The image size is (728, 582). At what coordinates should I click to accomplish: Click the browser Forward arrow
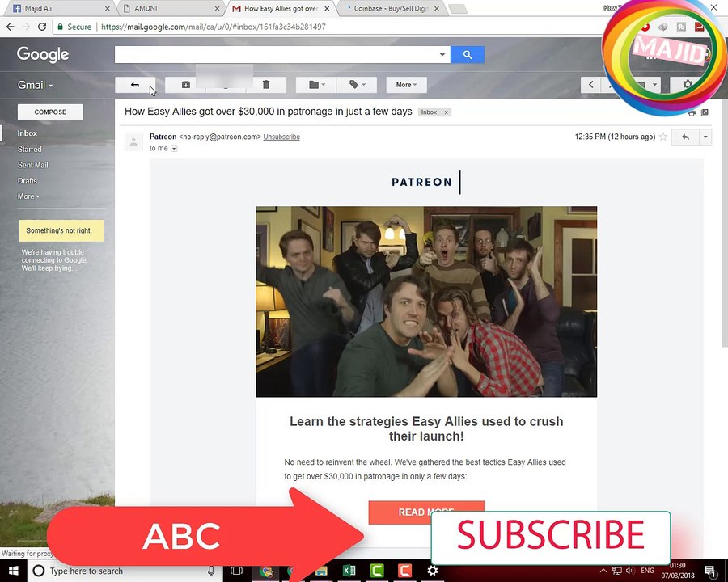tap(26, 27)
